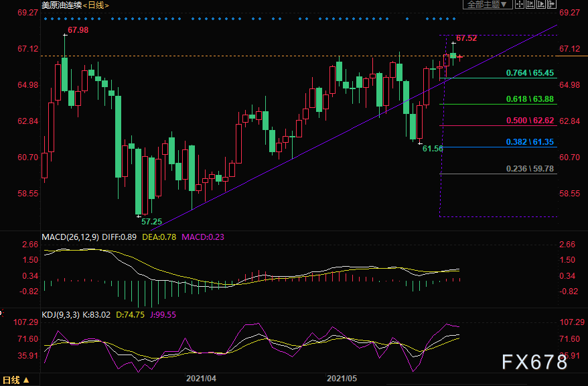Click the jump-to-start chart axis icon
Screen dimensions: 588x386
[x=530, y=5]
